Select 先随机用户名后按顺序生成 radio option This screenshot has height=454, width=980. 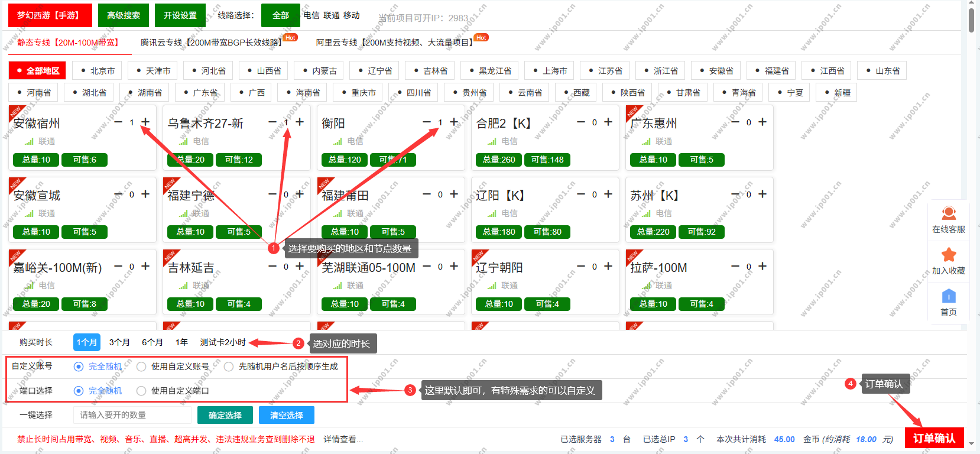pos(229,367)
